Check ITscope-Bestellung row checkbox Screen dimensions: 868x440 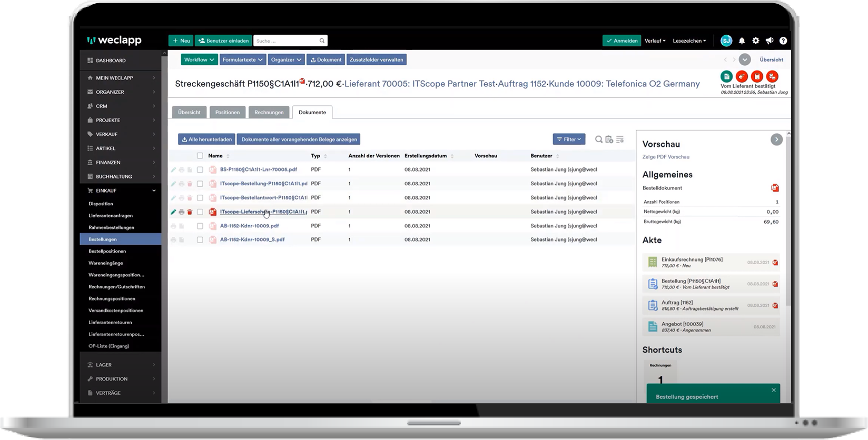(200, 184)
